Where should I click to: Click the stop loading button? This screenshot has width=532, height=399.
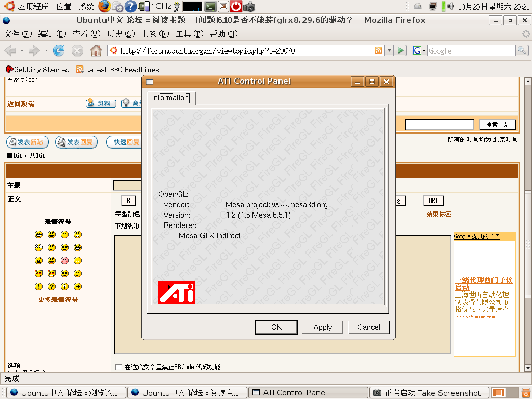click(77, 50)
